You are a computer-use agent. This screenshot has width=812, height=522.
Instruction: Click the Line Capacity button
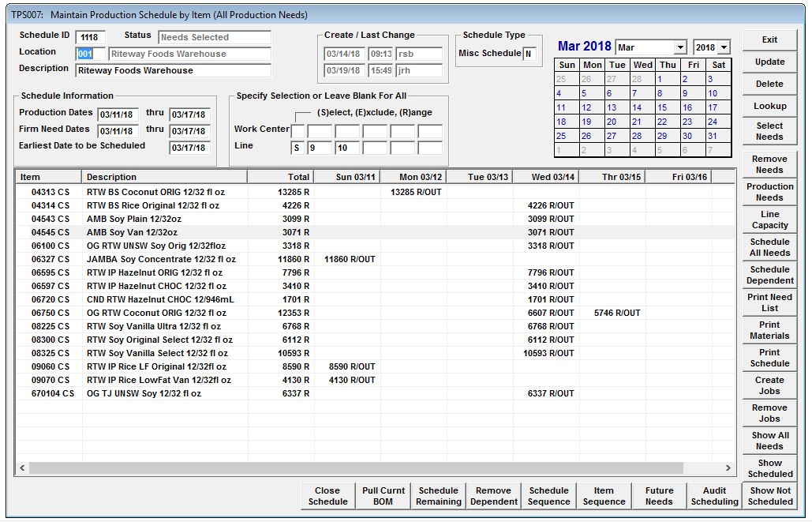coord(769,220)
